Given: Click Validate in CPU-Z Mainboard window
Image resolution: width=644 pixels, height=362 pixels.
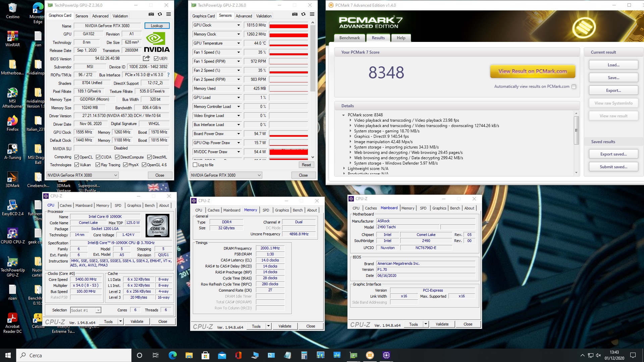Looking at the screenshot, I should [442, 324].
